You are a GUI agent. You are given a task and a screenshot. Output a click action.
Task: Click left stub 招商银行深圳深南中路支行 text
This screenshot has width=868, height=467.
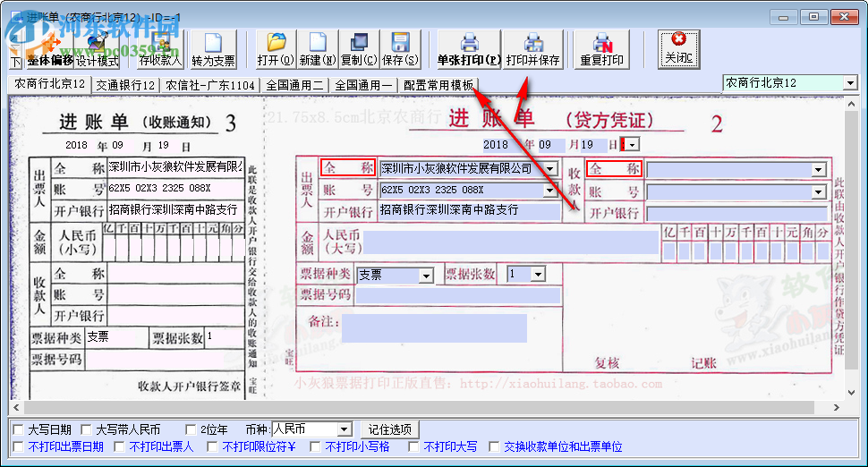[173, 209]
